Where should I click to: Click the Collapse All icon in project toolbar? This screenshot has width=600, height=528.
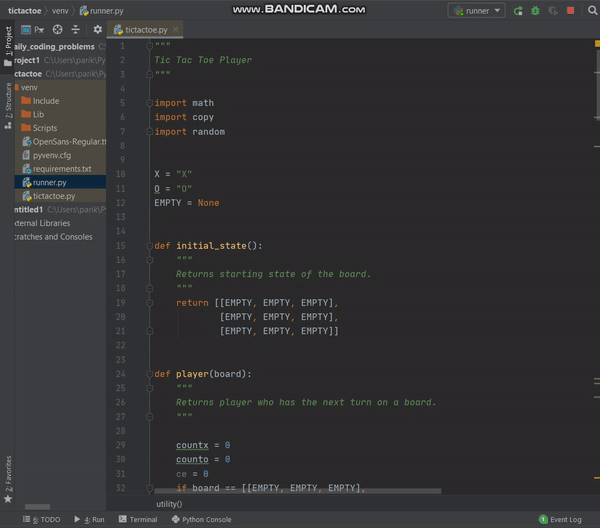(x=75, y=29)
